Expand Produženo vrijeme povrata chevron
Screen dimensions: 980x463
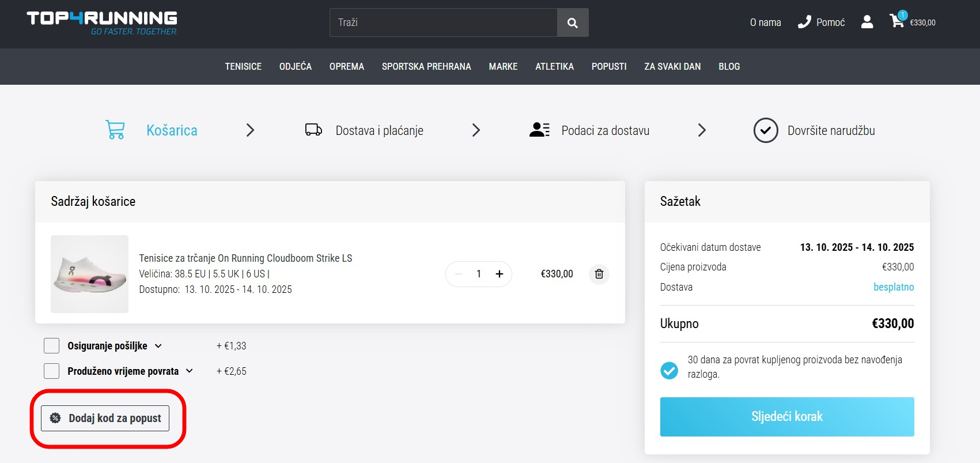(x=190, y=371)
